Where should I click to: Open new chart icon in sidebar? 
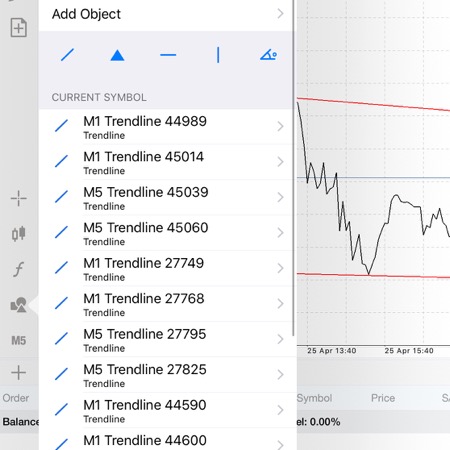(19, 27)
